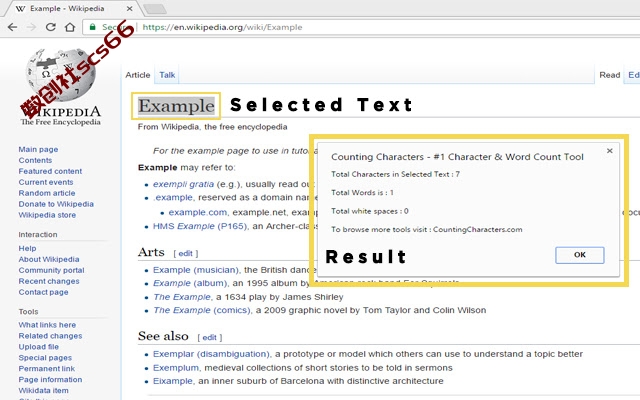This screenshot has width=640, height=400.
Task: Open Example (album) link
Action: (x=190, y=283)
